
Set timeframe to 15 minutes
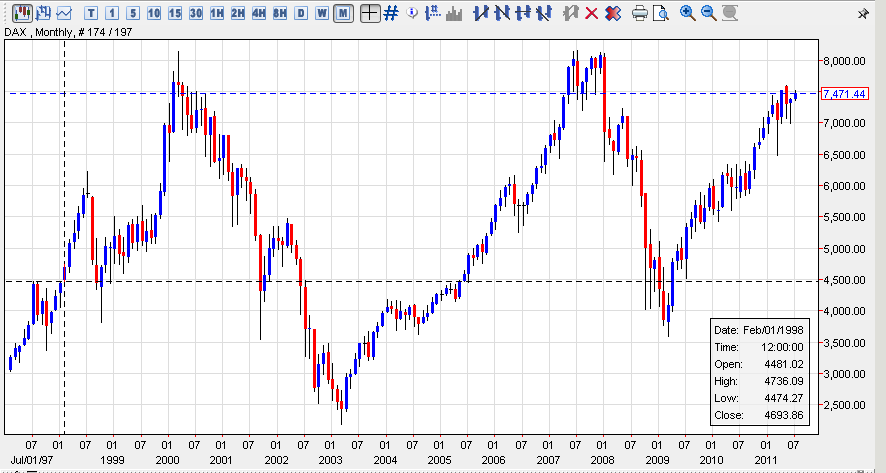coord(175,13)
